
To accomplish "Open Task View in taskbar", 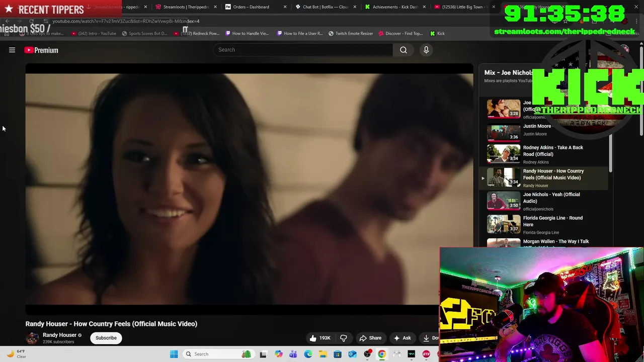I will coord(263,354).
